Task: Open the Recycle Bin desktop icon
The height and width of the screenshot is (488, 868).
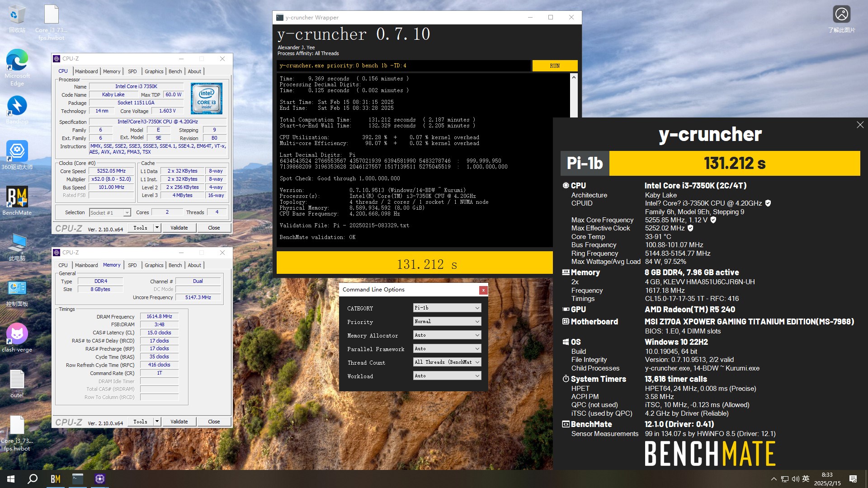Action: click(17, 18)
